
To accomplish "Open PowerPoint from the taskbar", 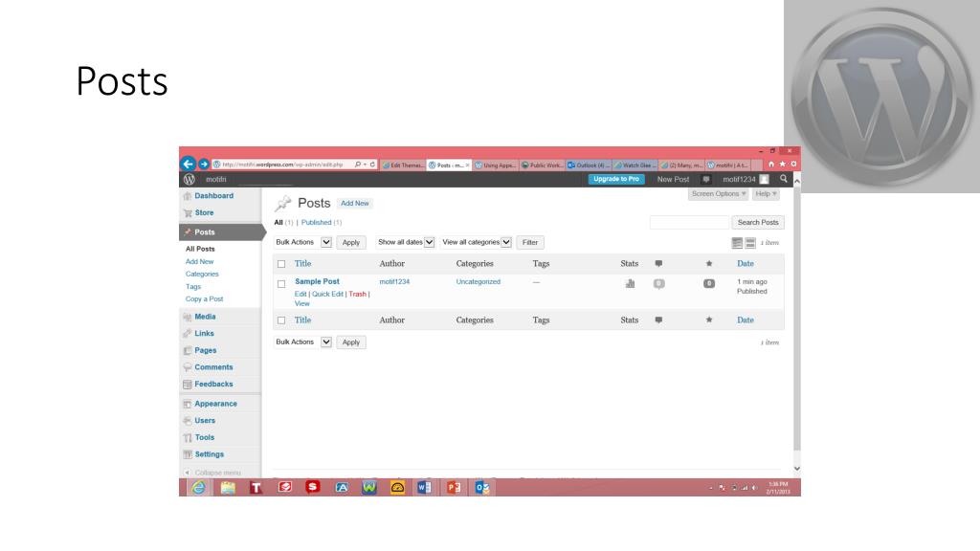I will 454,487.
